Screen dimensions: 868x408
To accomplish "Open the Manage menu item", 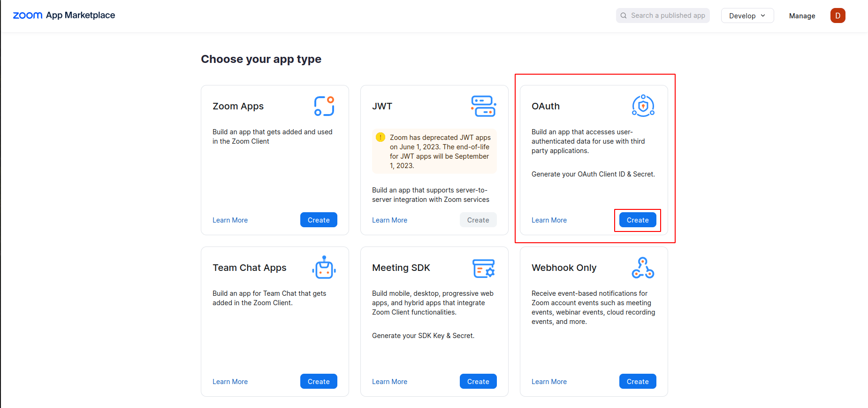I will click(x=802, y=16).
